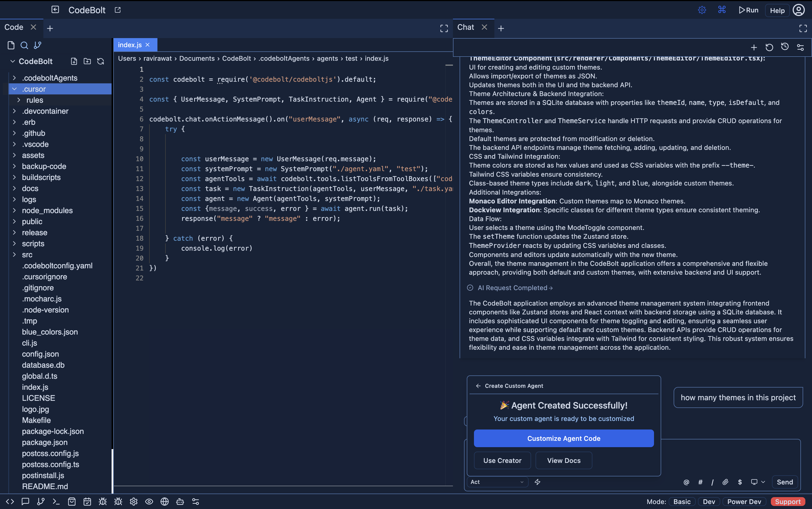
Task: Close the index.js editor tab
Action: coord(147,45)
